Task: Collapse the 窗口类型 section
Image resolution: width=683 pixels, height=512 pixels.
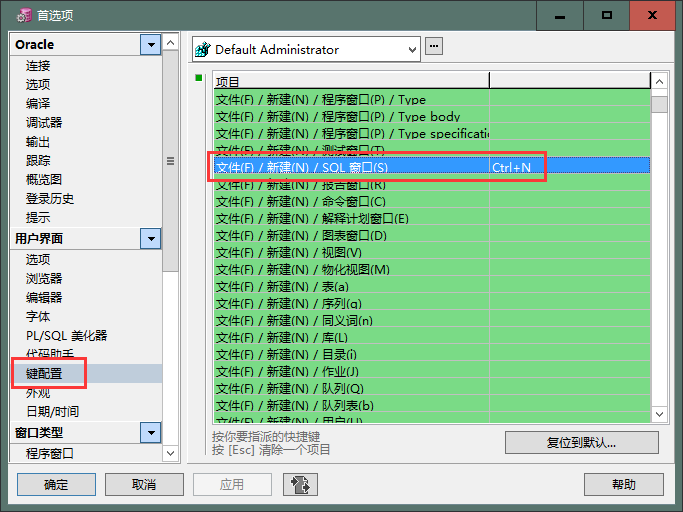Action: coord(151,433)
